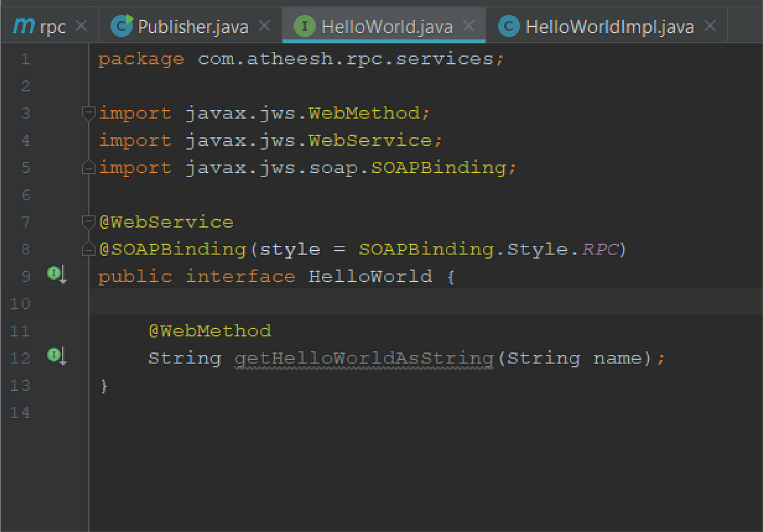763x532 pixels.
Task: Click the closing brace on line 13
Action: (x=104, y=385)
